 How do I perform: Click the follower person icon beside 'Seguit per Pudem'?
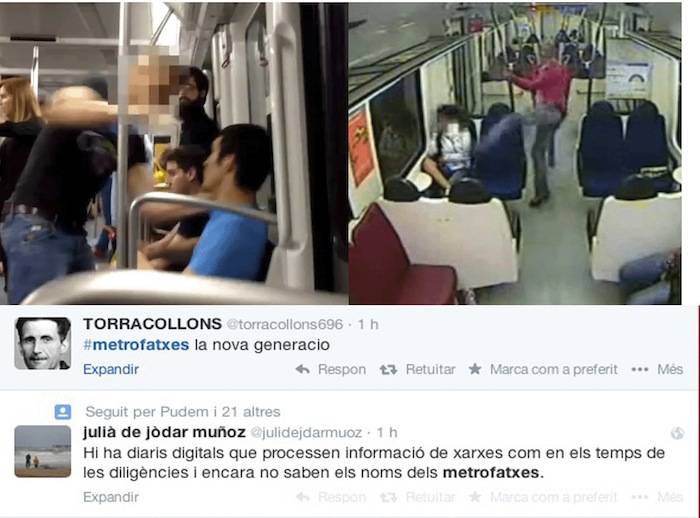click(62, 412)
